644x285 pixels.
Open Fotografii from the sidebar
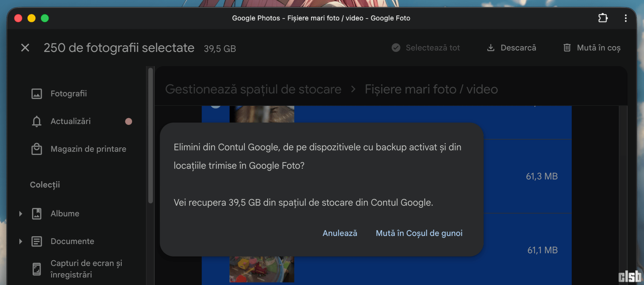68,94
